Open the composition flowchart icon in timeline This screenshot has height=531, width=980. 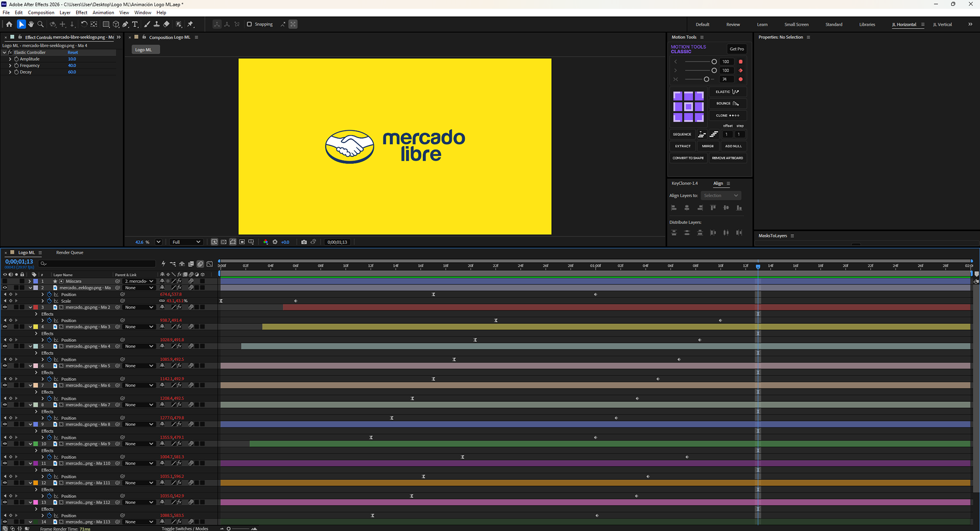(x=173, y=264)
